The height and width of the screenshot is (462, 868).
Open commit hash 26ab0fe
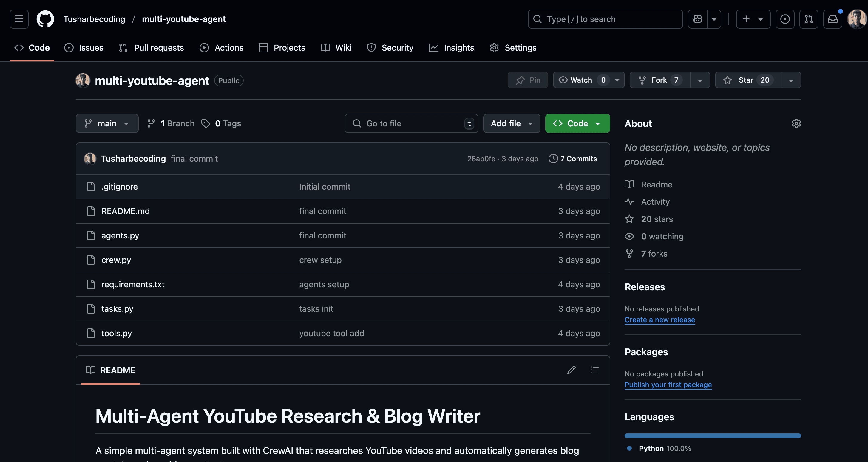tap(481, 159)
